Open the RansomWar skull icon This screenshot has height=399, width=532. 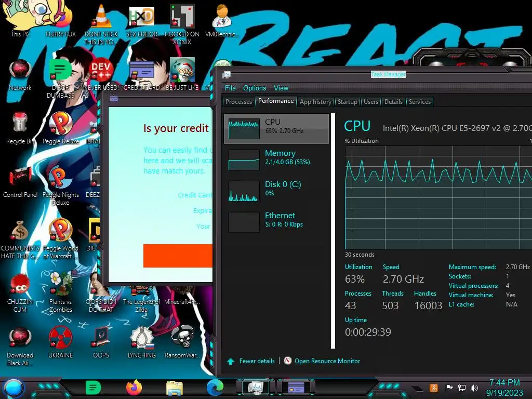pos(182,343)
